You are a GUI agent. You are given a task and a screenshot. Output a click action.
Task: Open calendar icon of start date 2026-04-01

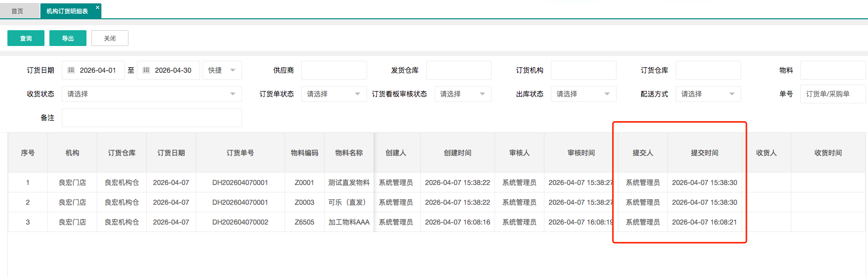click(x=71, y=70)
